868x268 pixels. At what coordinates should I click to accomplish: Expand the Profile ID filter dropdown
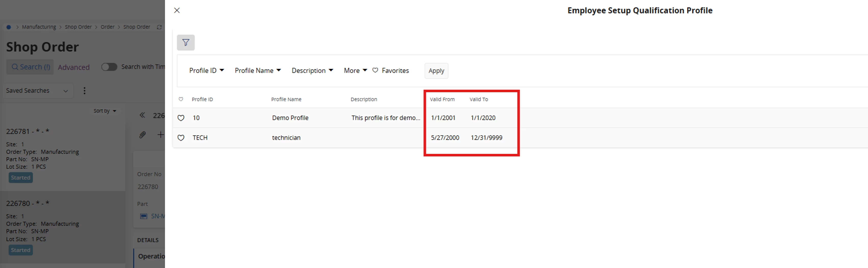(207, 71)
